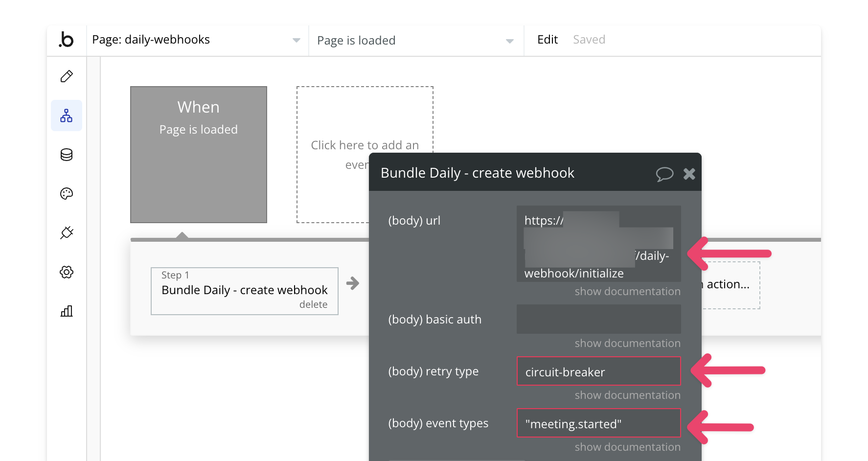The height and width of the screenshot is (461, 868).
Task: Click the (body) retry type label
Action: (434, 371)
